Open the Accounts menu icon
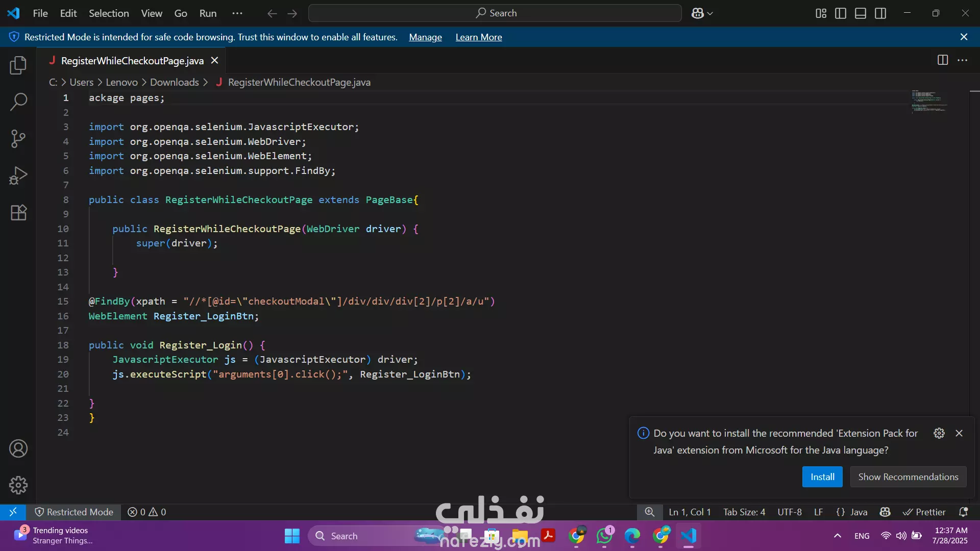The height and width of the screenshot is (551, 980). (x=18, y=448)
